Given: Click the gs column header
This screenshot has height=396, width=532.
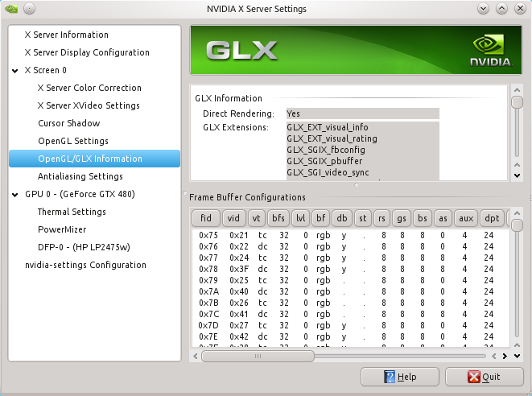Looking at the screenshot, I should tap(402, 218).
